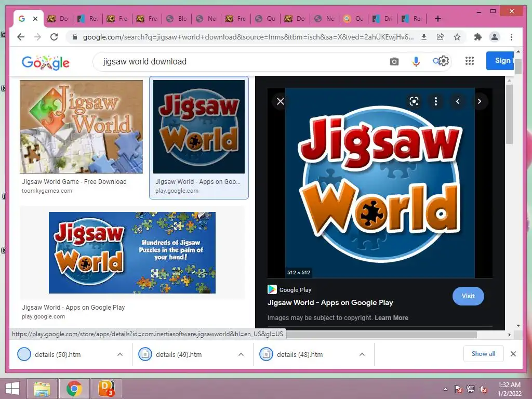The height and width of the screenshot is (399, 532).
Task: Click the blue Visit button
Action: tap(468, 296)
